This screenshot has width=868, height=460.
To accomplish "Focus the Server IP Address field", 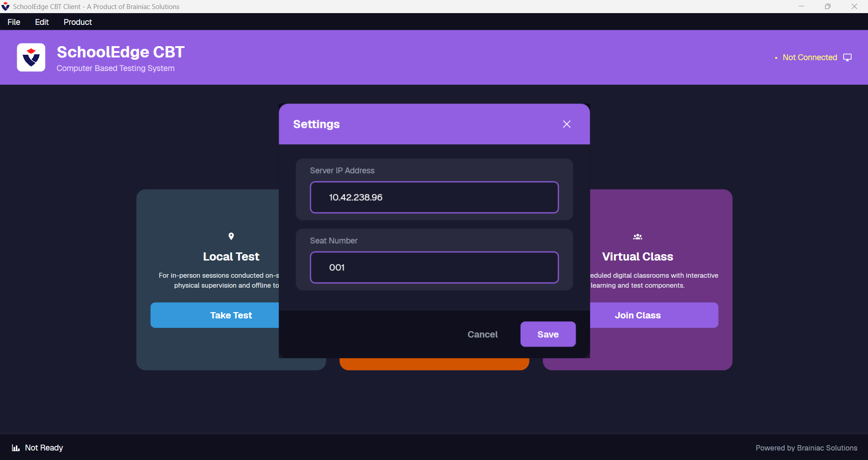I will pos(434,197).
